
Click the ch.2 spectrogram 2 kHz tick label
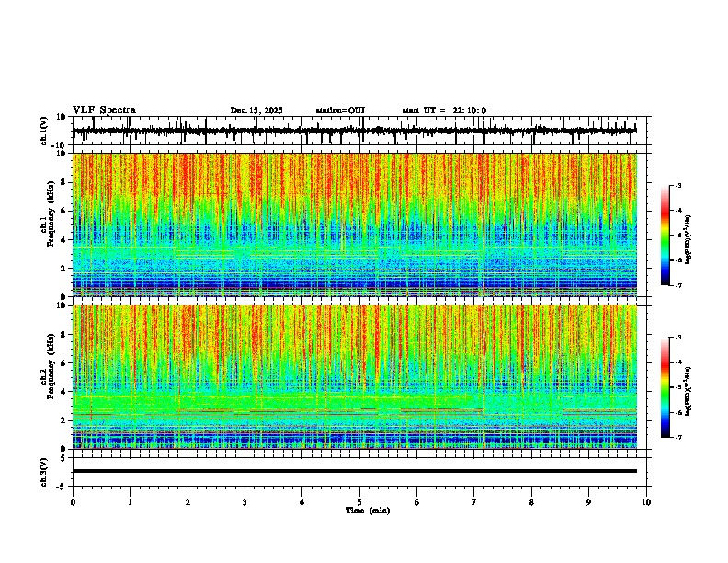pos(64,420)
